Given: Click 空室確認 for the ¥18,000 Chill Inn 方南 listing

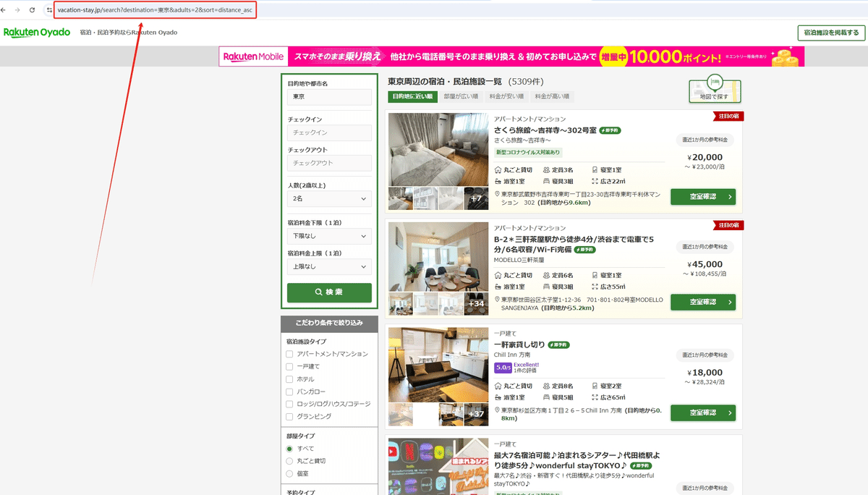Looking at the screenshot, I should (x=703, y=412).
